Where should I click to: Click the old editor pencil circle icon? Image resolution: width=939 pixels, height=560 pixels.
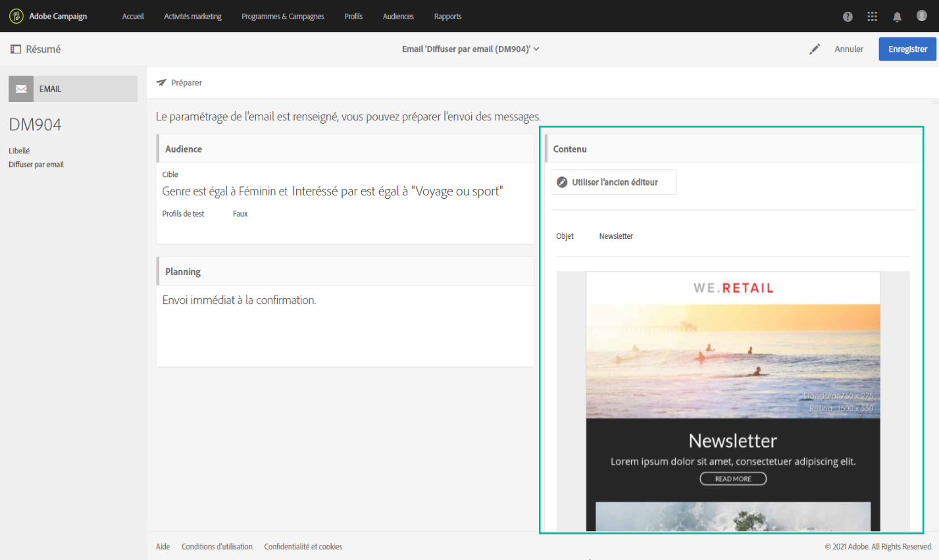pos(562,182)
